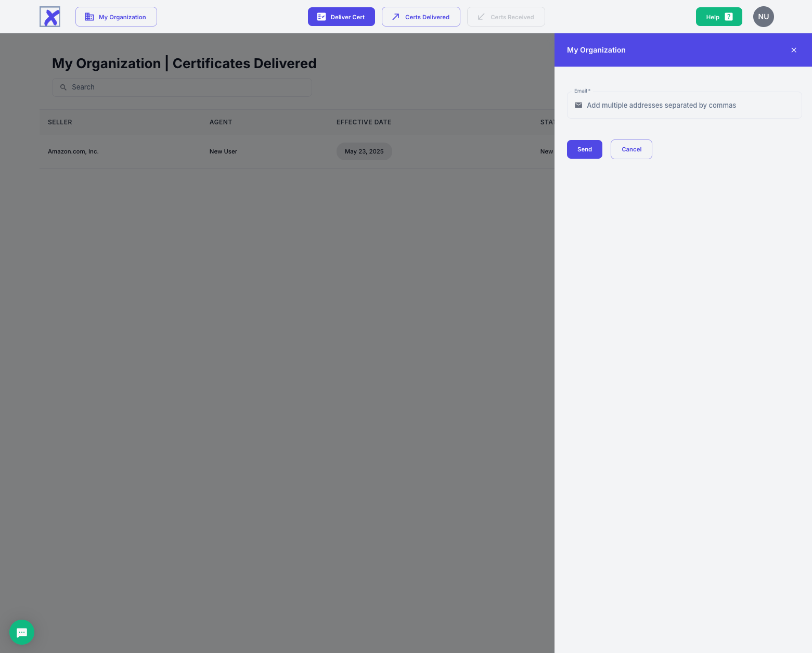Sort by the Seller column header
This screenshot has height=653, width=812.
pos(60,122)
